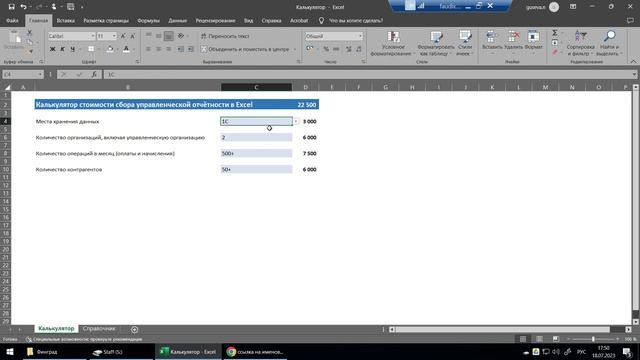The image size is (640, 360).
Task: Click the Tell me search box
Action: click(x=356, y=20)
